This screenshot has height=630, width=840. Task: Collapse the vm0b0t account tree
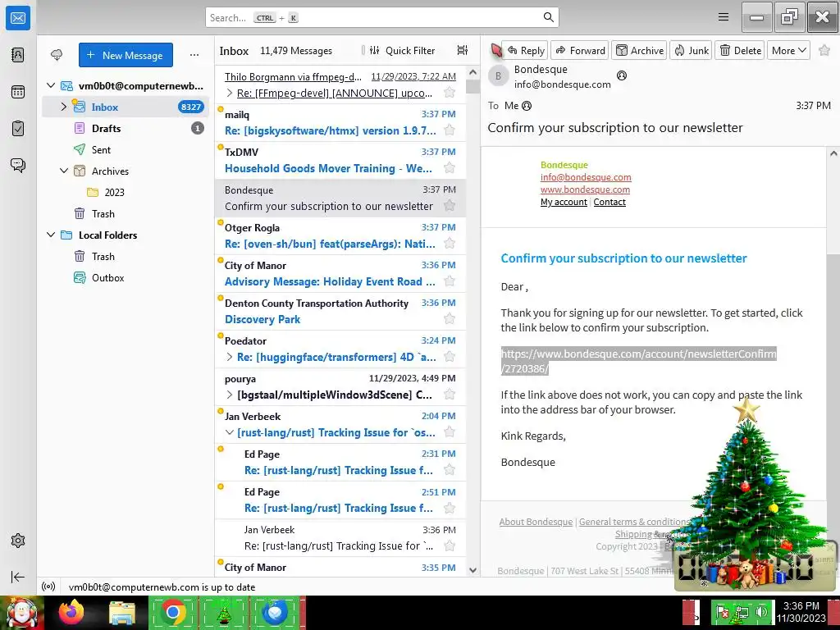(51, 85)
